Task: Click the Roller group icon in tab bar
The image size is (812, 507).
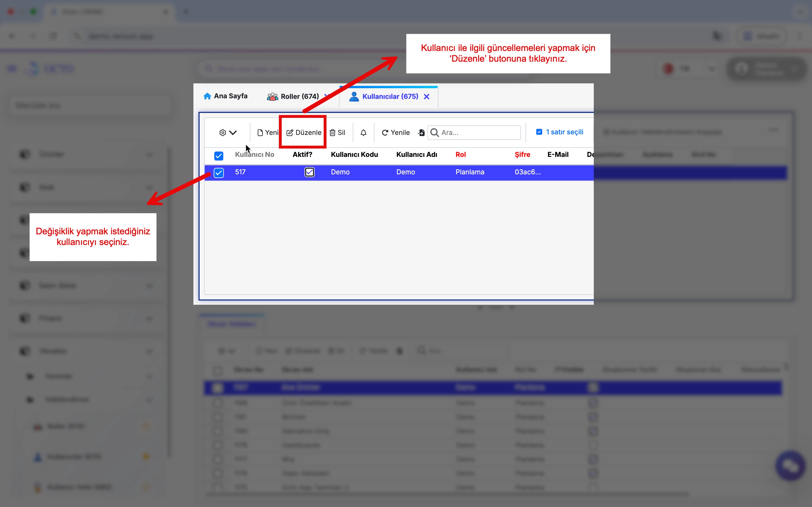Action: pos(272,97)
